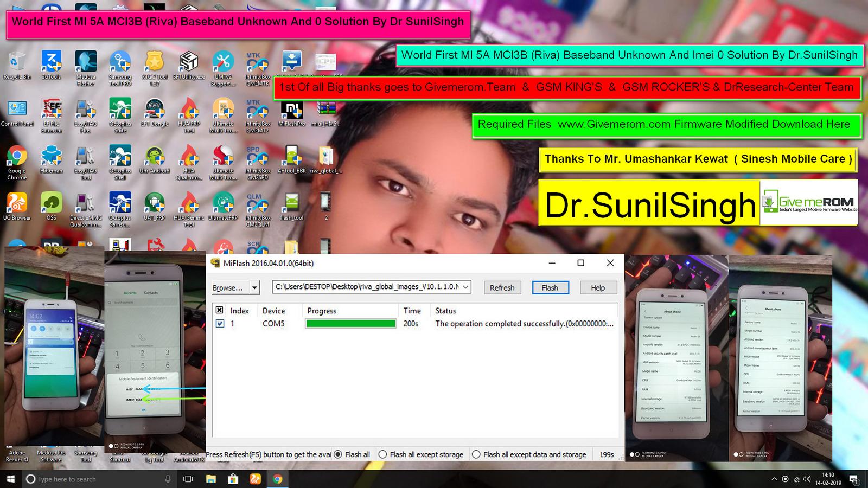This screenshot has width=868, height=488.
Task: Click the 200s time cell
Action: [x=411, y=324]
